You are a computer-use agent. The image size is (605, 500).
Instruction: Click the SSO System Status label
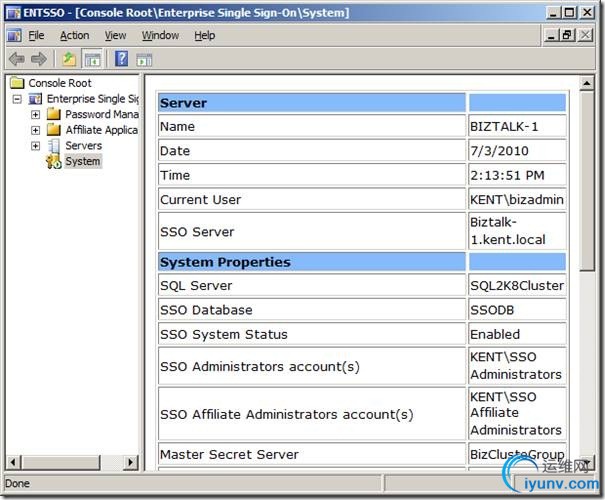224,334
